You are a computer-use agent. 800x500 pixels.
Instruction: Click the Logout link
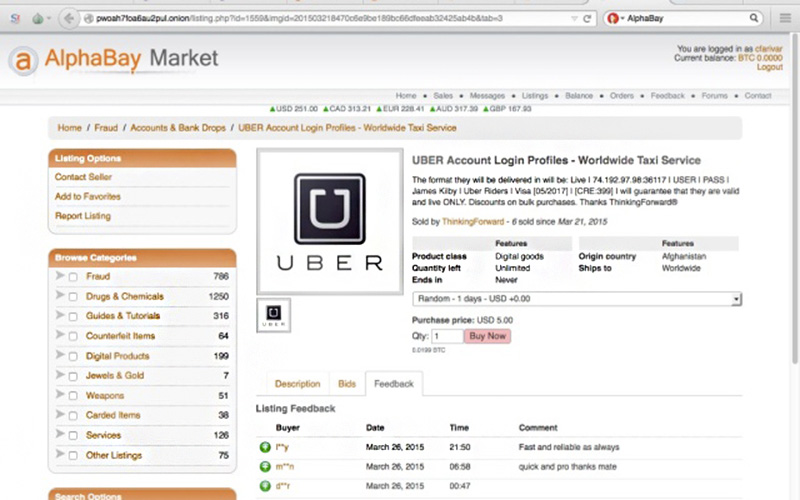coord(769,67)
